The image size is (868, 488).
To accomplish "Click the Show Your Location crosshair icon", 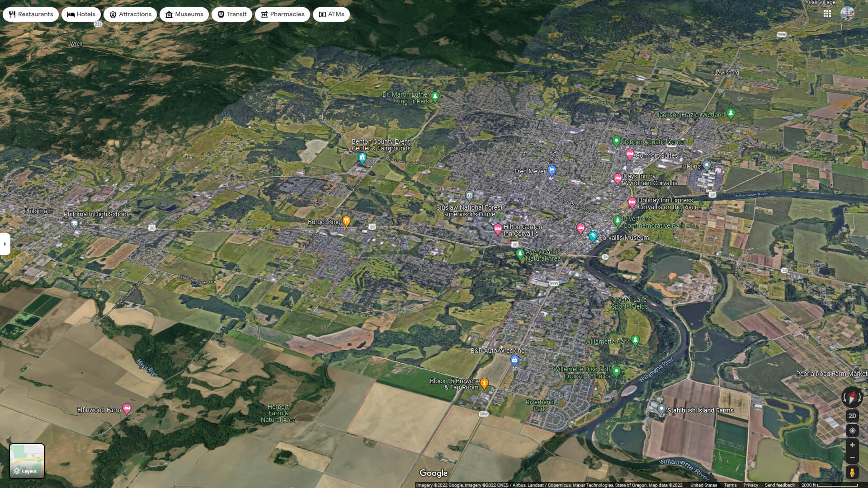I will click(x=852, y=431).
